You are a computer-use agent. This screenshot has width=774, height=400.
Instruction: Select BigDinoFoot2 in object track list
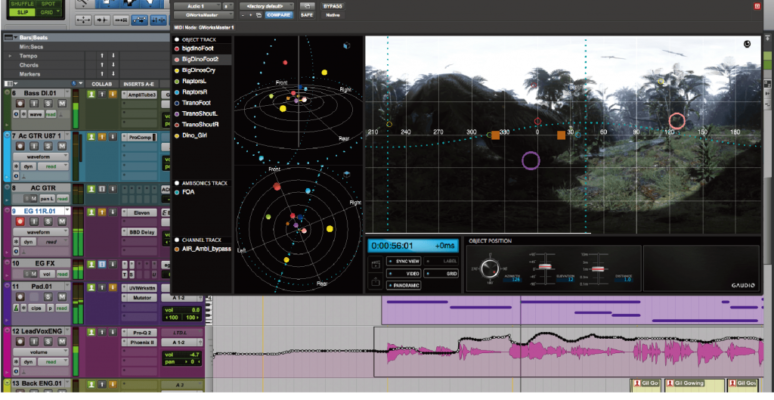[200, 60]
